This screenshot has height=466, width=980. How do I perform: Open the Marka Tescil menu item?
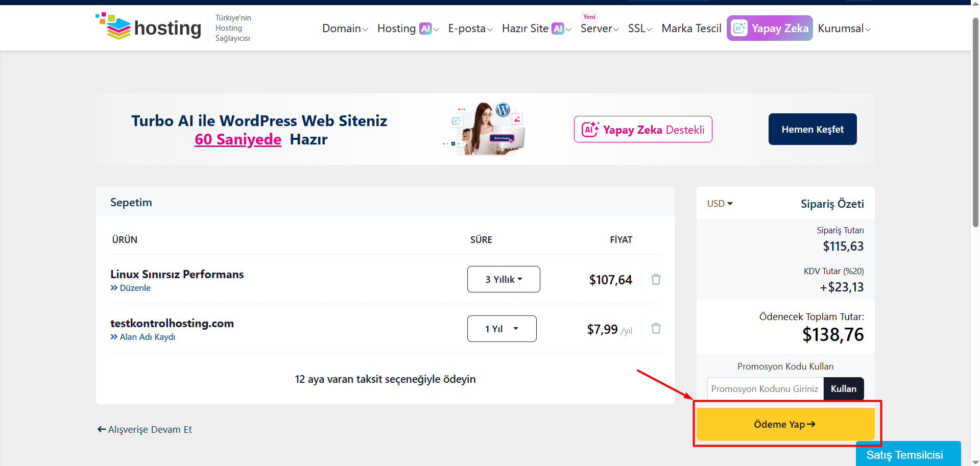tap(691, 29)
